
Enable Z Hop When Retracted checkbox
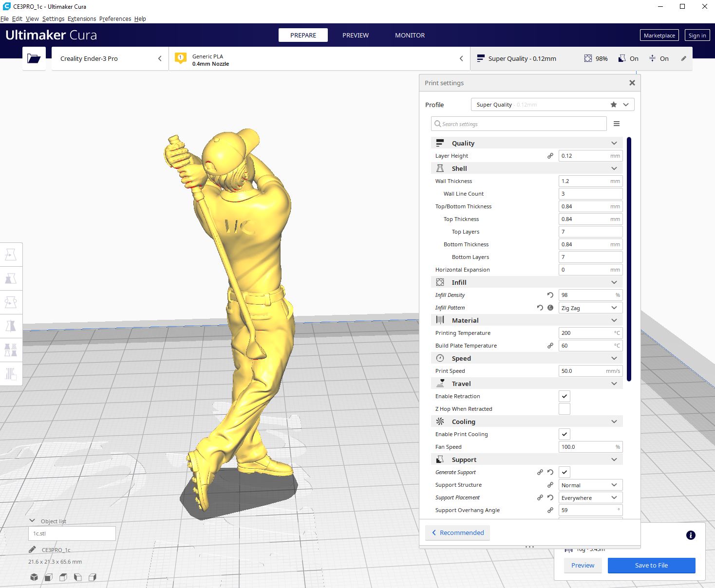tap(564, 409)
